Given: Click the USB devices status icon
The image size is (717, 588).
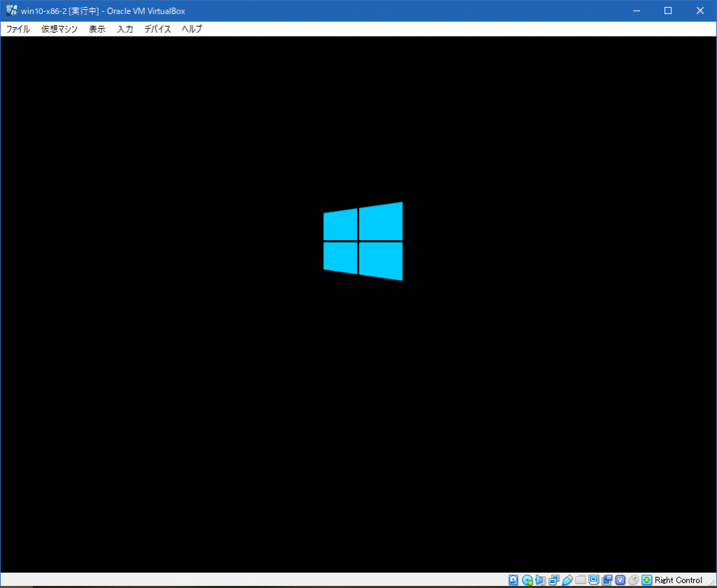Looking at the screenshot, I should (x=567, y=580).
